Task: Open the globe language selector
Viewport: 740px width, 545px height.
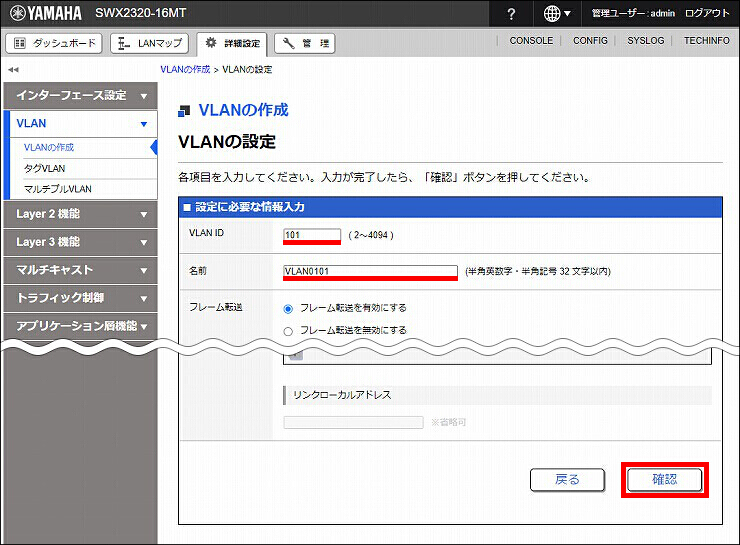Action: 557,14
